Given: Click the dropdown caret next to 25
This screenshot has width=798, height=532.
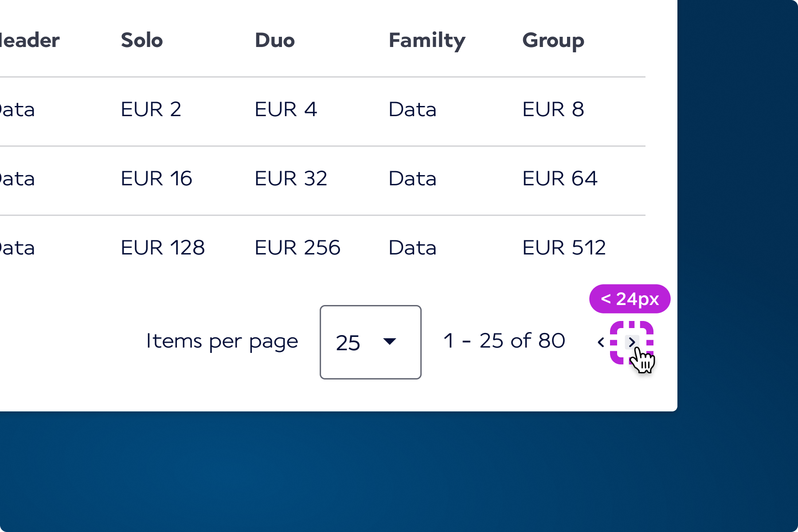Looking at the screenshot, I should click(390, 341).
